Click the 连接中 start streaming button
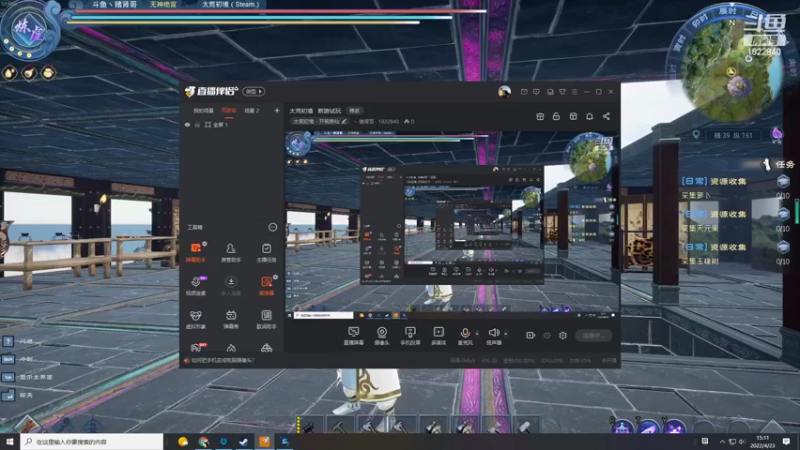Image resolution: width=800 pixels, height=450 pixels. coord(593,336)
